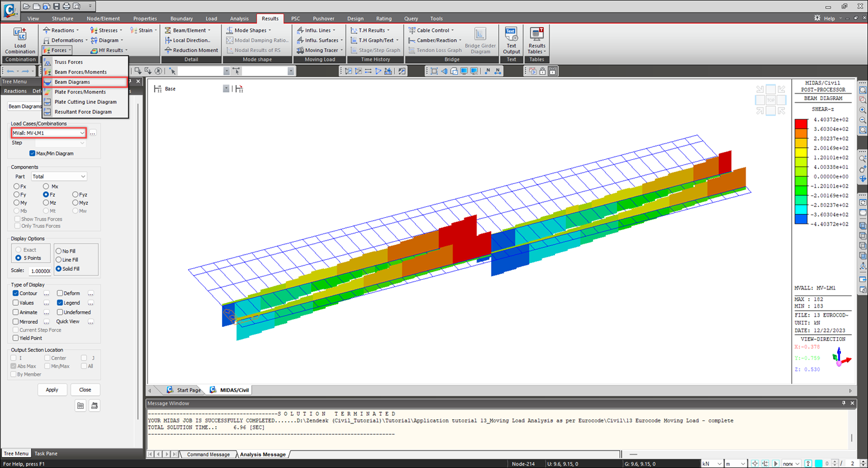Open Help settings gear icon
Screen dimensions: 868x468
[x=818, y=19]
